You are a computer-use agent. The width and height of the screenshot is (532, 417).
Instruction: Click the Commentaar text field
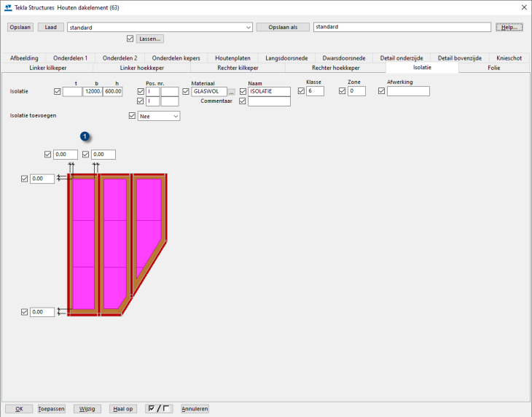click(269, 102)
